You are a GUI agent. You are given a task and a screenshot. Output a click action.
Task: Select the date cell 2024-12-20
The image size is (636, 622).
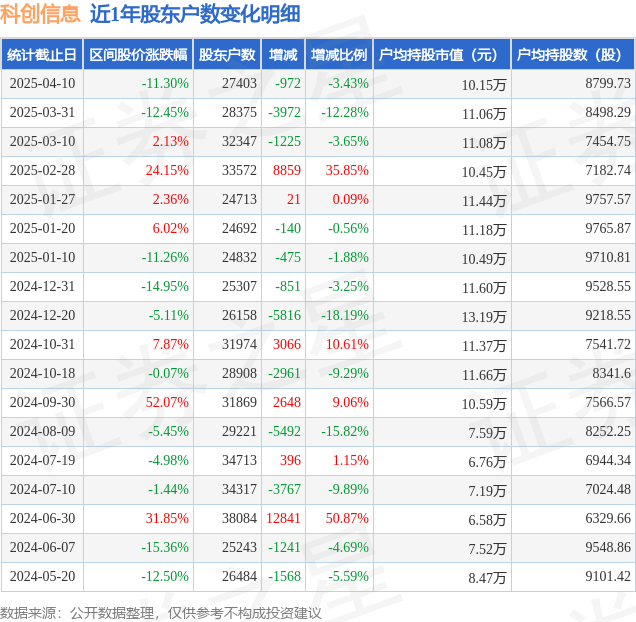point(43,316)
